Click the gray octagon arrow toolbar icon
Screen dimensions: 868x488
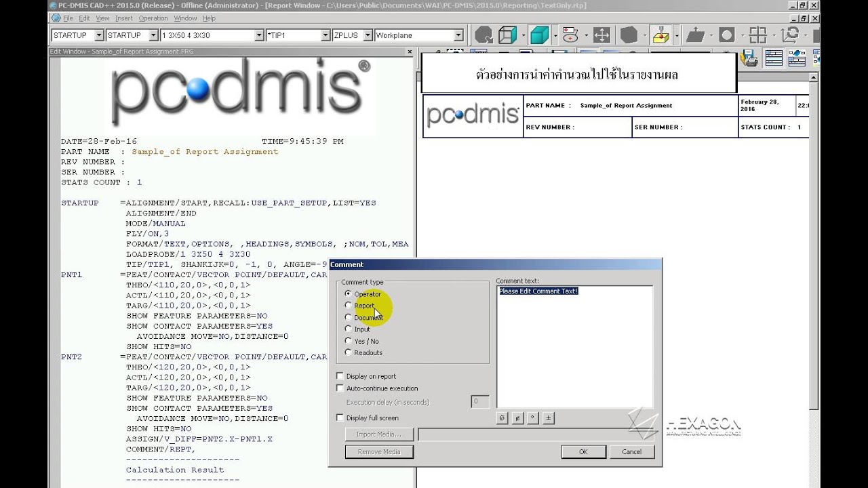pyautogui.click(x=484, y=35)
